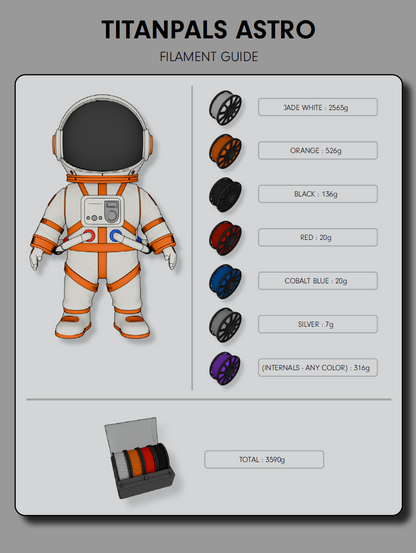Select the 'COBALT BLUE : 20g' label

(318, 281)
